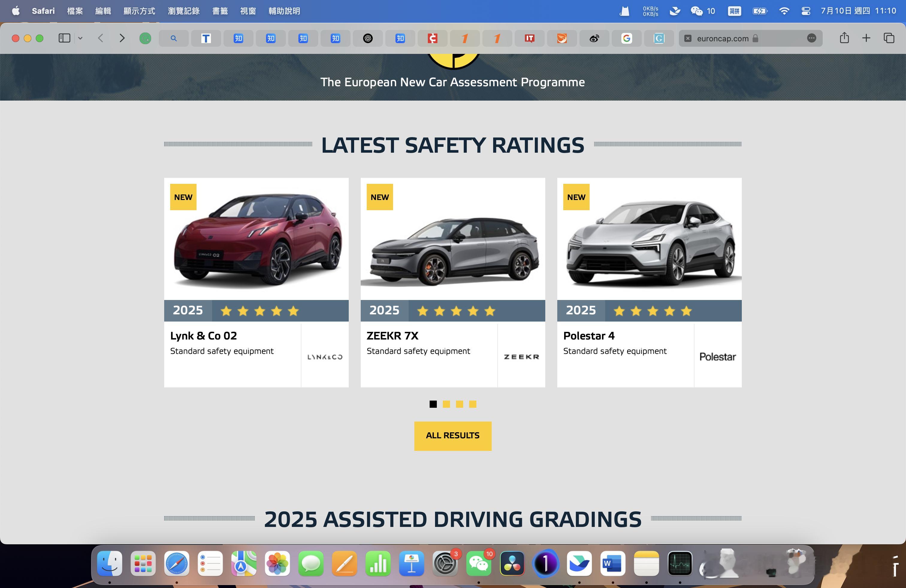This screenshot has height=588, width=906.
Task: Open the Apple menu
Action: 16,11
